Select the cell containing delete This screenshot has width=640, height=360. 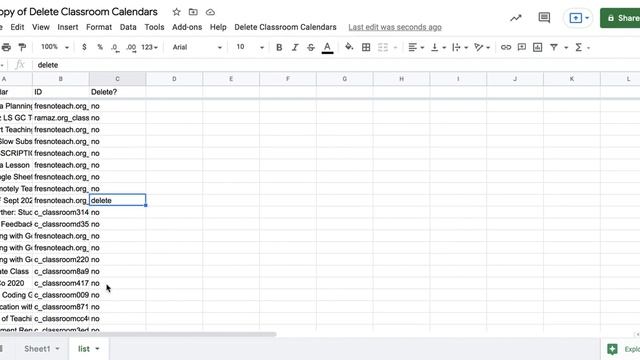point(118,200)
